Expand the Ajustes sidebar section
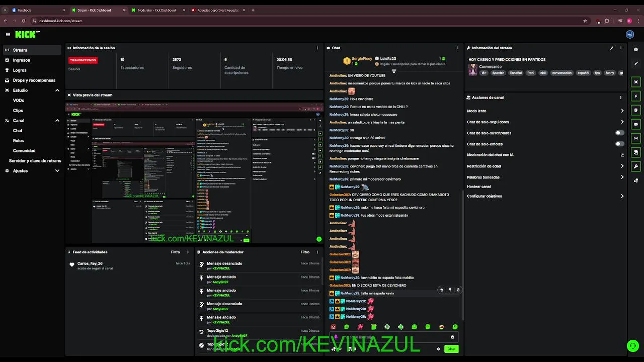This screenshot has height=362, width=644. (57, 171)
